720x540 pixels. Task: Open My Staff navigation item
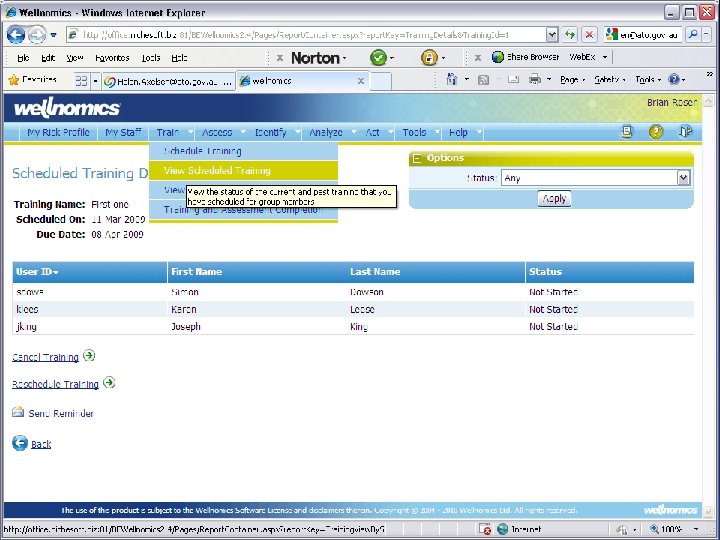pyautogui.click(x=123, y=133)
